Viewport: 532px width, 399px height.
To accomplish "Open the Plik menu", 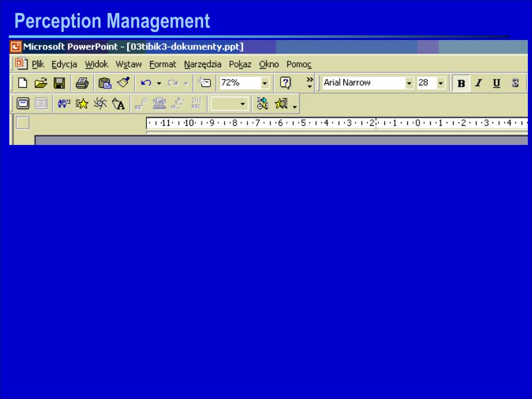I will pos(38,64).
